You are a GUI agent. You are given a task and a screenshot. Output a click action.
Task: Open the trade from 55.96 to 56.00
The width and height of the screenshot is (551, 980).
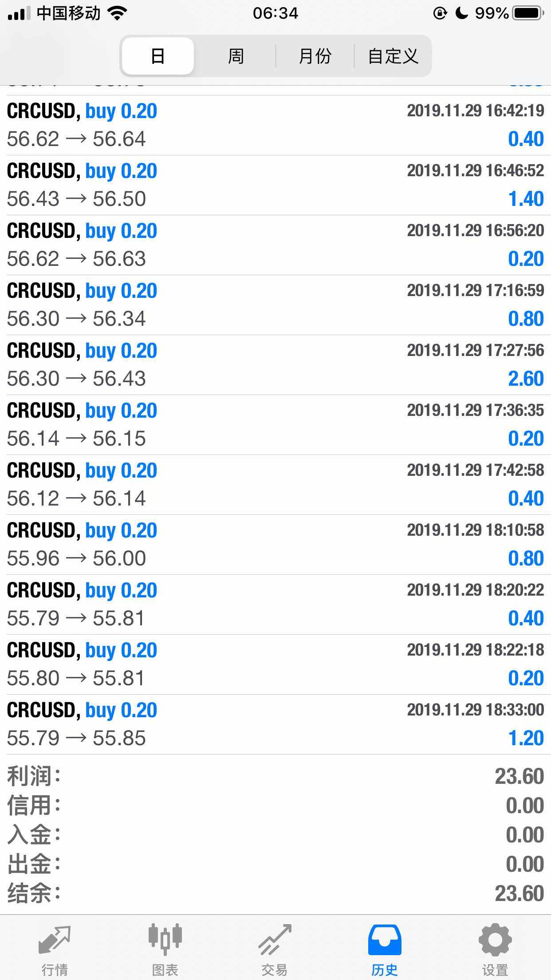pos(275,545)
